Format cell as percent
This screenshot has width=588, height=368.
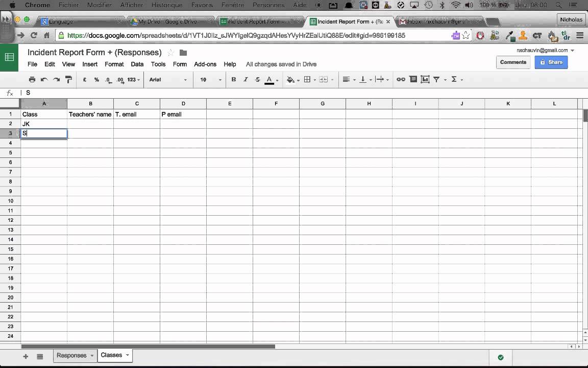[96, 80]
